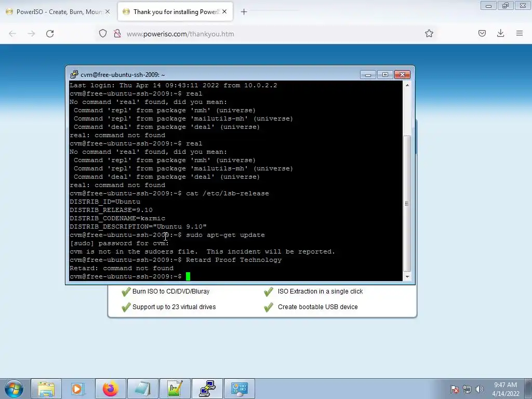Minimize the Firefox browser window

coord(488,6)
